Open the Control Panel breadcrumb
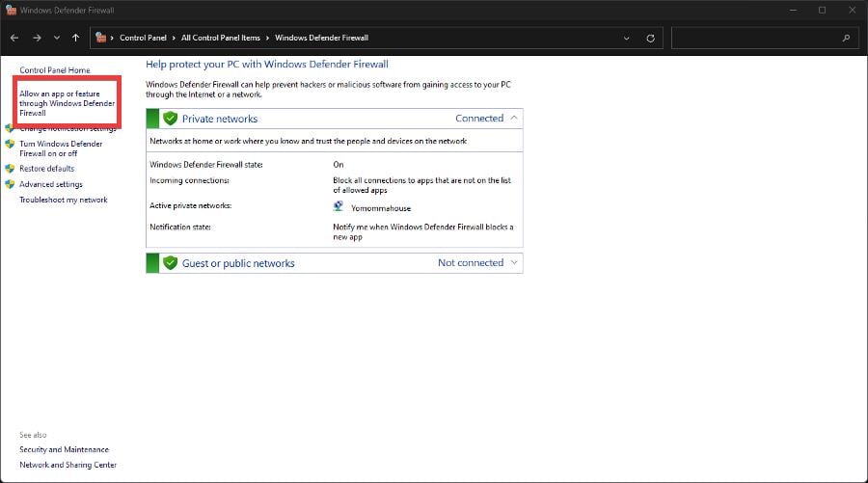This screenshot has height=483, width=868. coord(143,38)
